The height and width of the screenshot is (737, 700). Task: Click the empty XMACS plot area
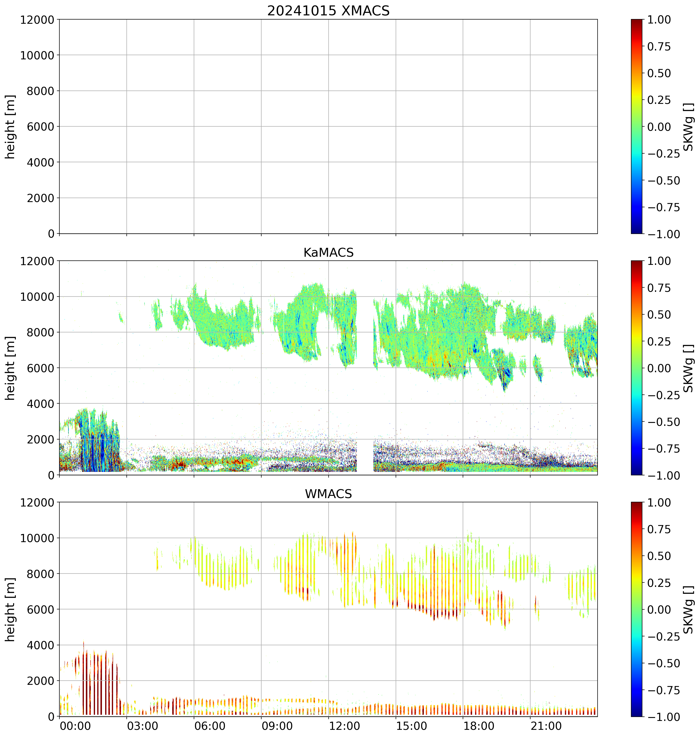point(328,126)
